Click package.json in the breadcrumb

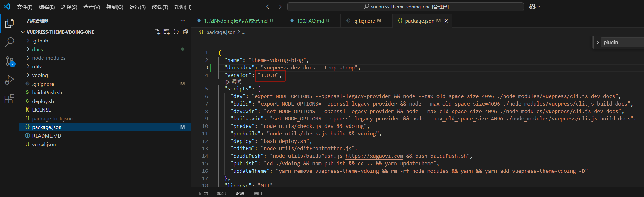tap(220, 32)
